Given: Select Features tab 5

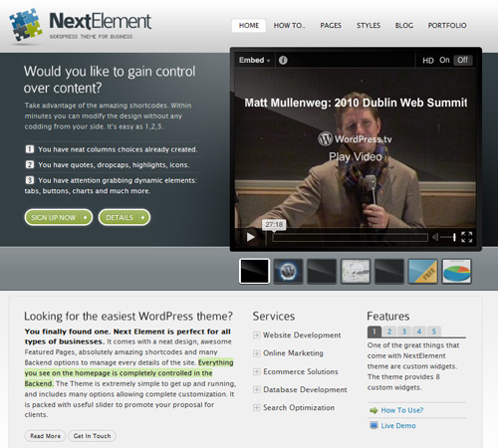Looking at the screenshot, I should pos(434,332).
